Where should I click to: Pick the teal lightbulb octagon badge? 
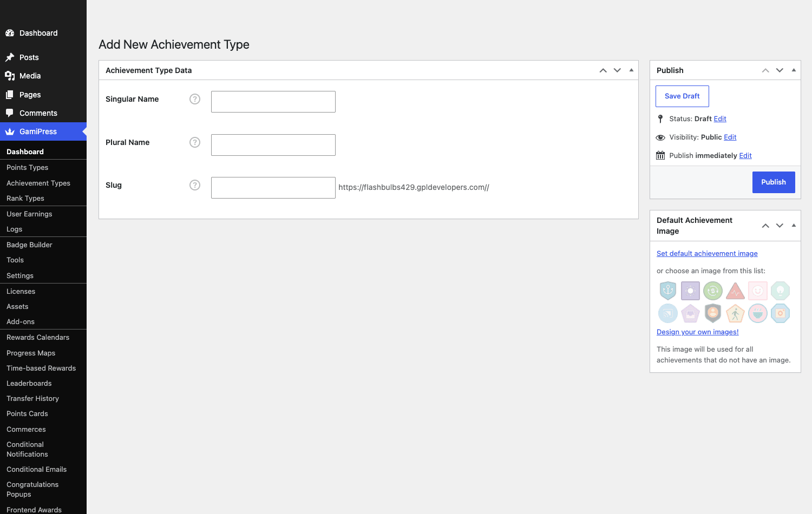[780, 291]
